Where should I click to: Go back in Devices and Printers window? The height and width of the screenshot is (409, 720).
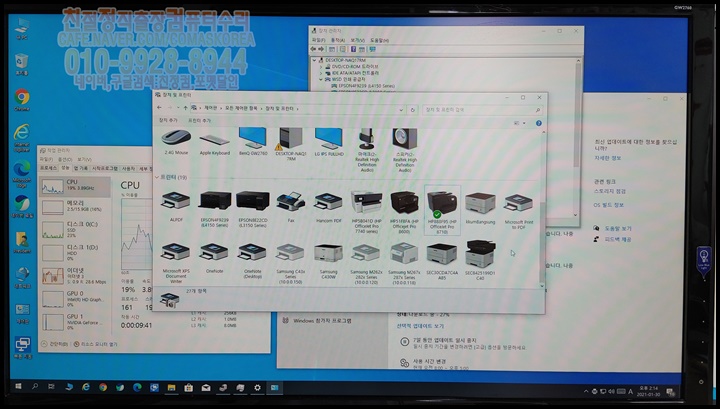point(159,108)
